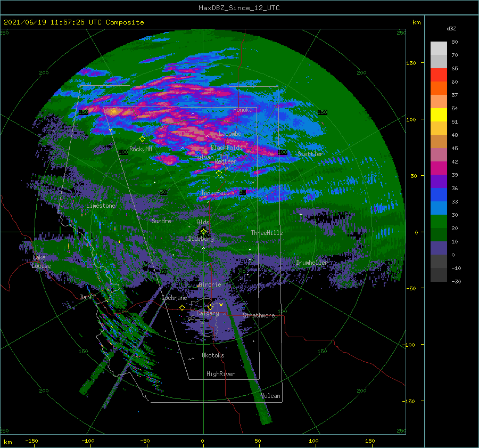Click the Vulcan label

click(270, 396)
